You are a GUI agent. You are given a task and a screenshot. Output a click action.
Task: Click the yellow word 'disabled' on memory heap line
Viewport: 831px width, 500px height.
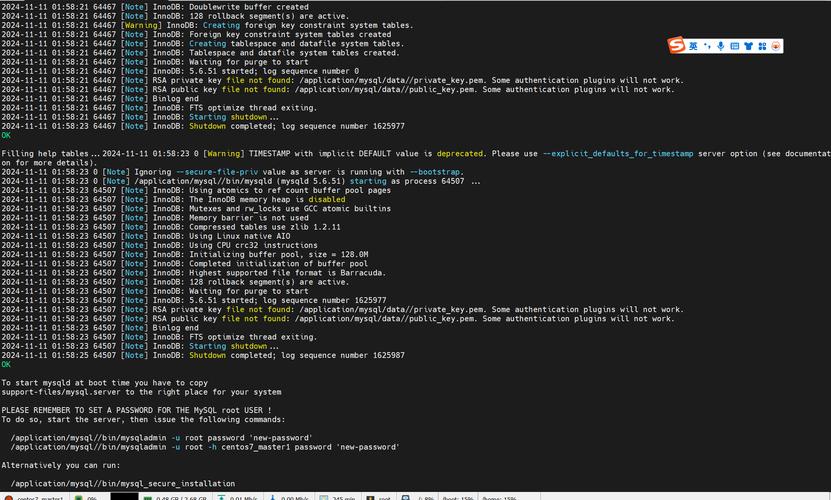[x=326, y=200]
